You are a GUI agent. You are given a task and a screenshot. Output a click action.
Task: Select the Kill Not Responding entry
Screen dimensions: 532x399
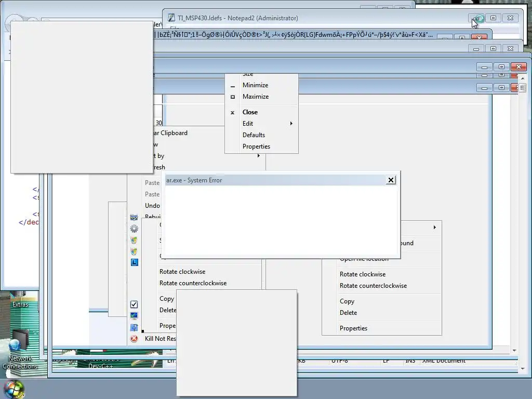(x=161, y=339)
